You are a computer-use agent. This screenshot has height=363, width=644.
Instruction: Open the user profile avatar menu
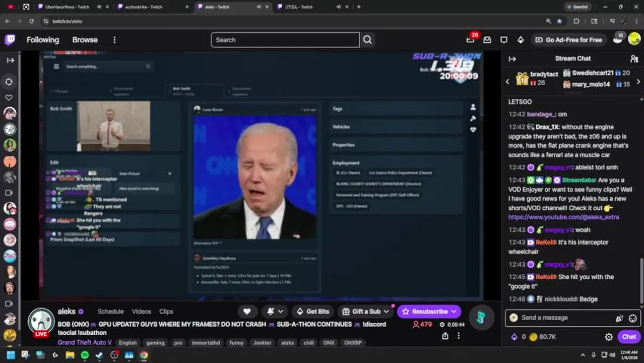tap(634, 39)
